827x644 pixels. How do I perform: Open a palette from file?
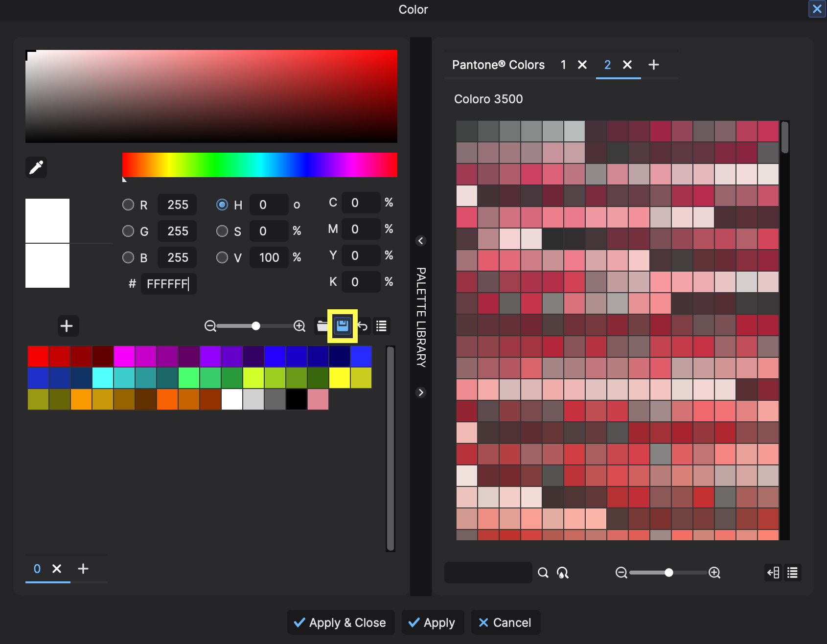(322, 326)
